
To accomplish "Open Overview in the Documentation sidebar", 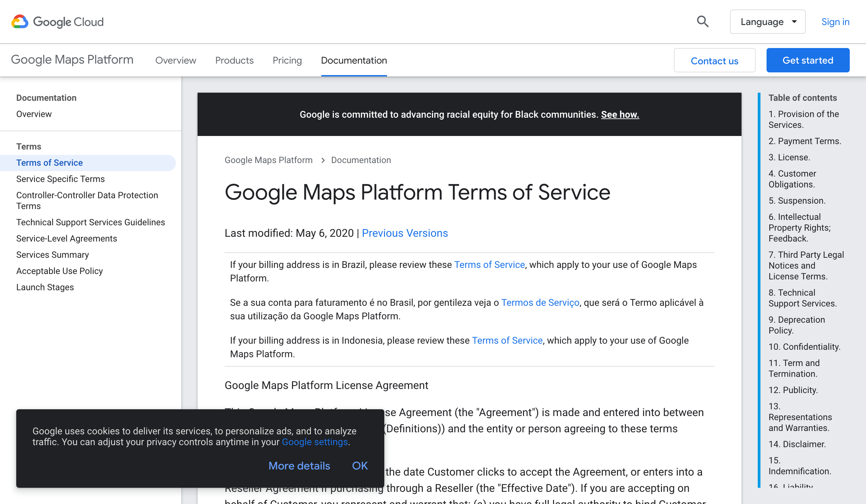I will (34, 114).
